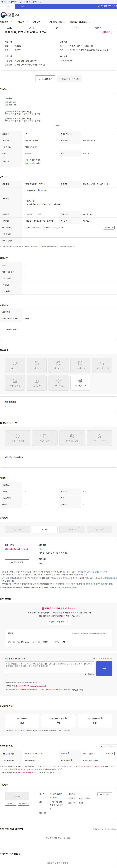
Task: Click the 주택자금 지원 welfare icon
Action: [x=15, y=383]
